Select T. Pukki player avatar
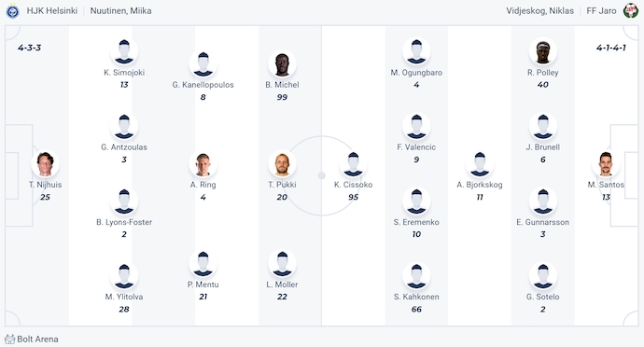The height and width of the screenshot is (347, 644). [282, 164]
